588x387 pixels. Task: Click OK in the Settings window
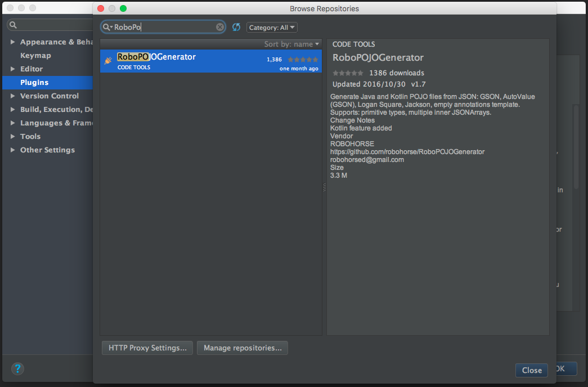pyautogui.click(x=565, y=368)
